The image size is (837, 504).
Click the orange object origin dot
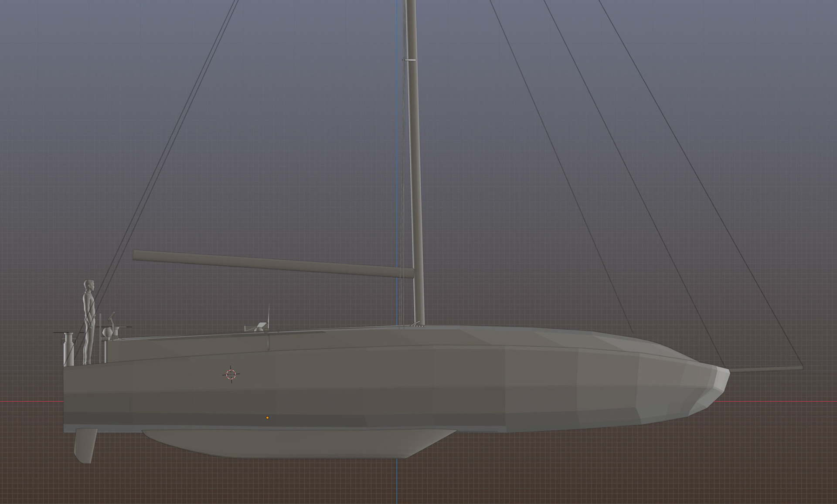(x=267, y=418)
